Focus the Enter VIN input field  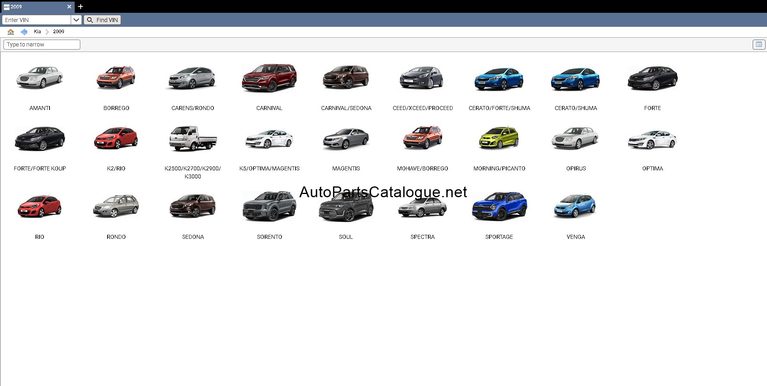[37, 20]
